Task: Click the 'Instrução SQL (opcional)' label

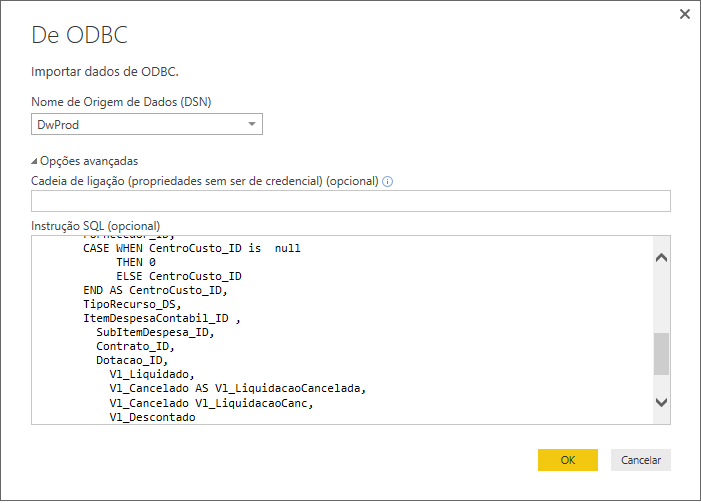Action: (96, 226)
